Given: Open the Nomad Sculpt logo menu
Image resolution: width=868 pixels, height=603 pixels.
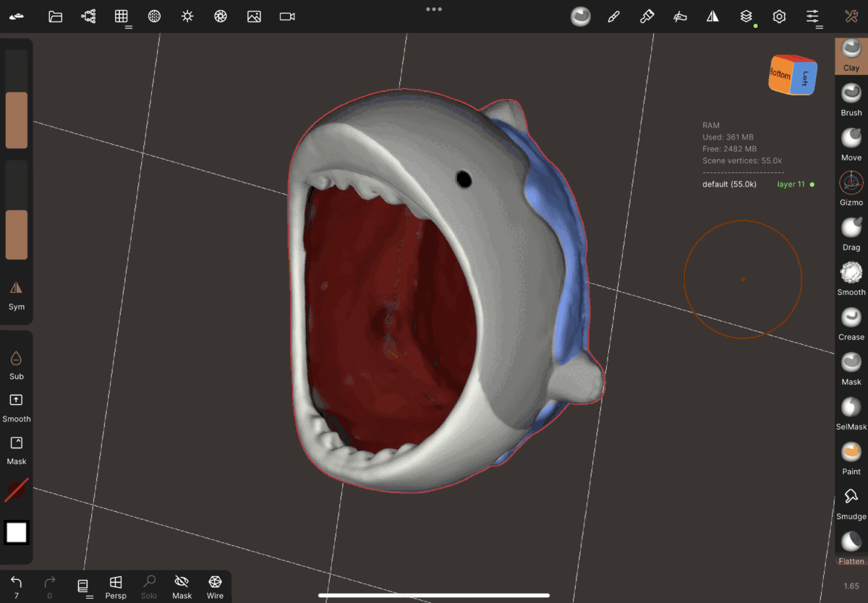Looking at the screenshot, I should [17, 16].
